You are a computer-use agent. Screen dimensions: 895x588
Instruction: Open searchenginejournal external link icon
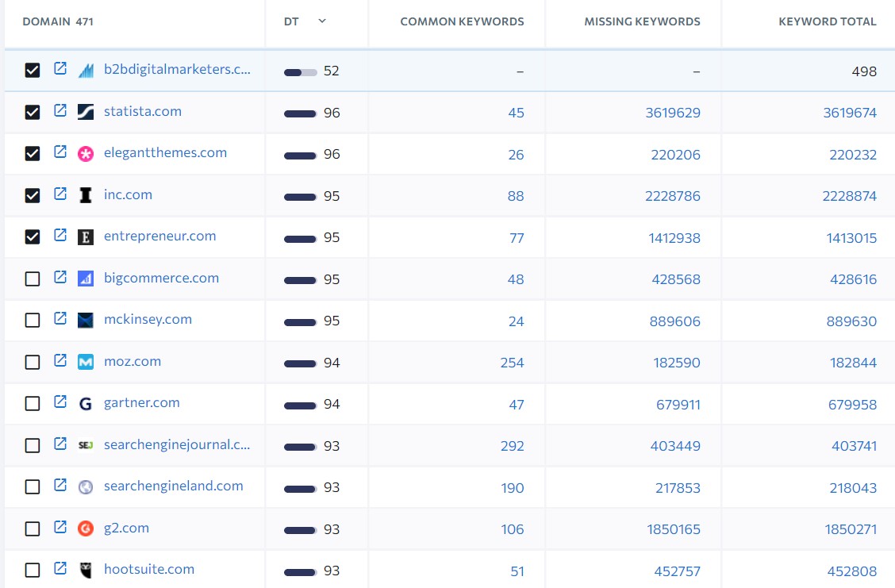click(x=60, y=444)
